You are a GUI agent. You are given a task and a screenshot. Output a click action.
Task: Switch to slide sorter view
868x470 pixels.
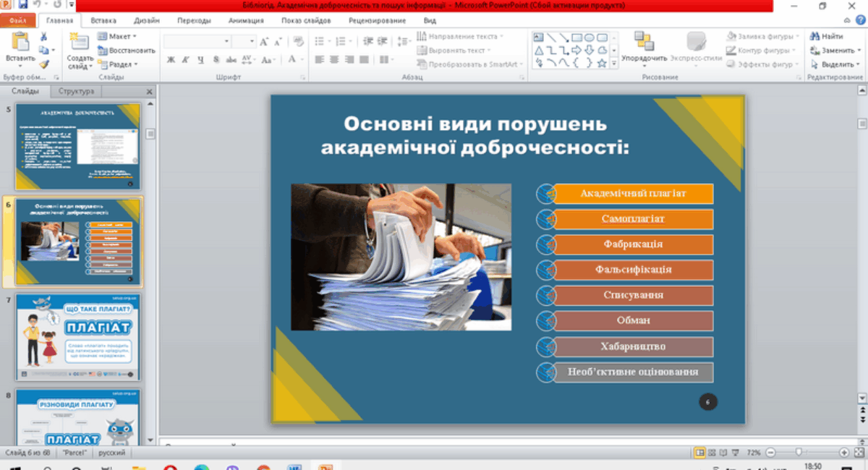tap(712, 452)
